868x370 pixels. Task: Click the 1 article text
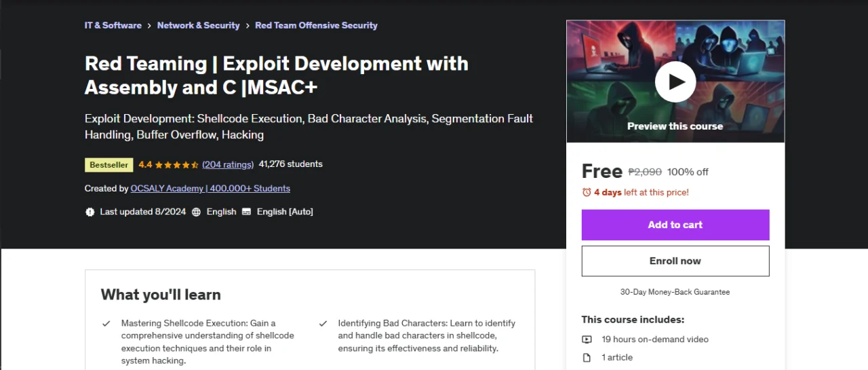tap(617, 357)
